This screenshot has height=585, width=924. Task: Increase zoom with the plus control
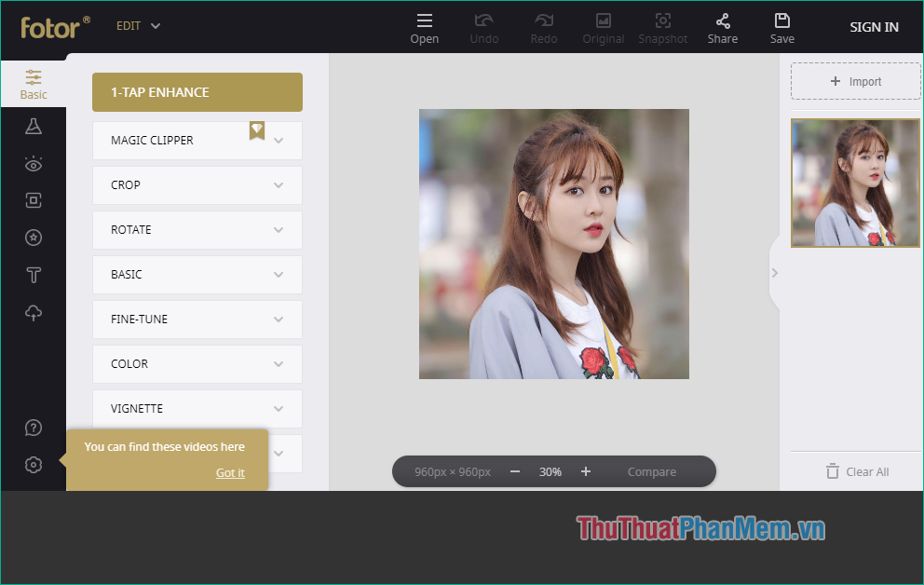point(585,471)
